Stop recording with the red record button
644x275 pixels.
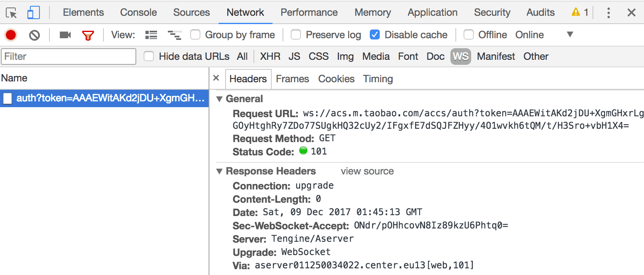pyautogui.click(x=11, y=35)
